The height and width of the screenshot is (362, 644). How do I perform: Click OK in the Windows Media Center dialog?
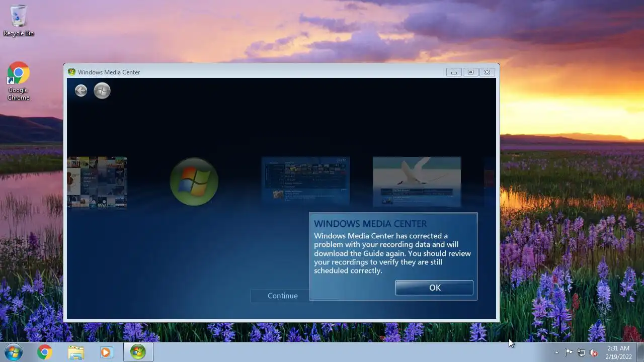pos(434,288)
